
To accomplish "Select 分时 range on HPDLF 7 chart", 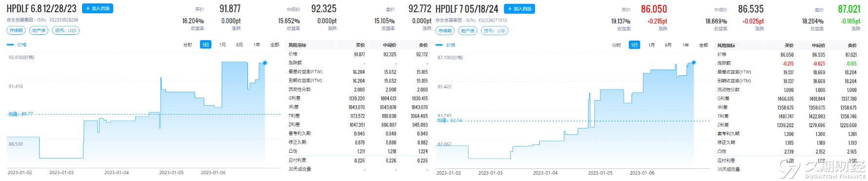I will pos(617,45).
